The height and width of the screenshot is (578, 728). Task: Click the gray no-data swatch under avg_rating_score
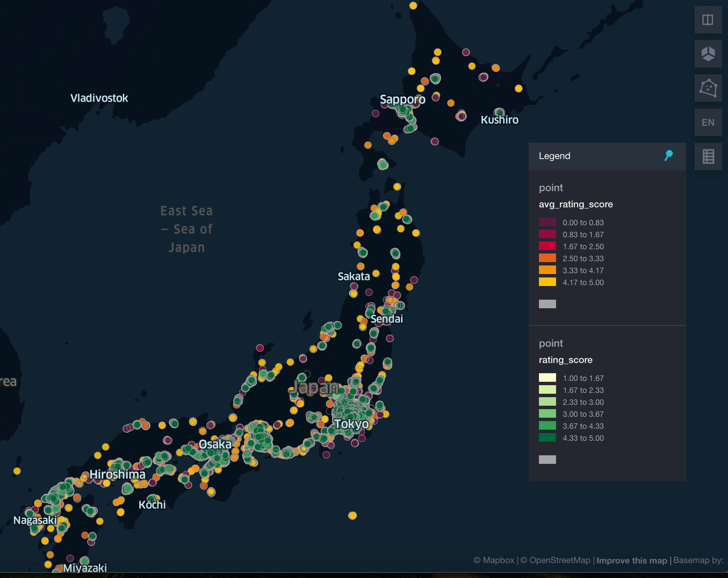(547, 303)
